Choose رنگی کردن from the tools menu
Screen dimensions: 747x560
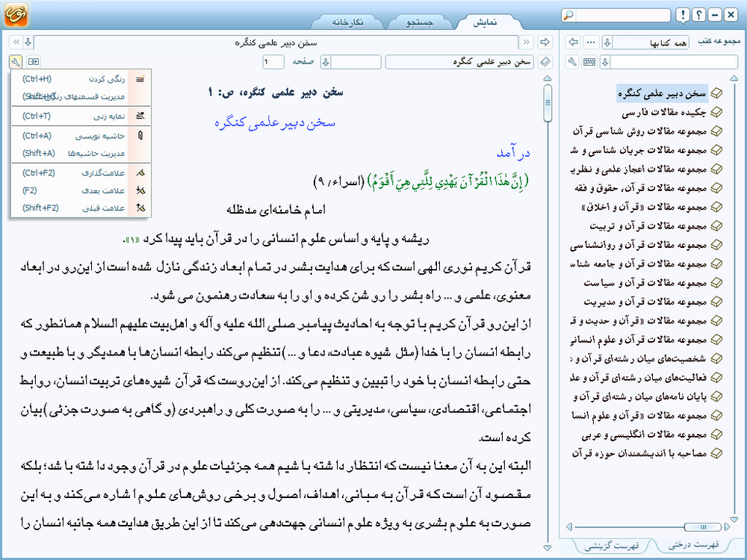click(80, 79)
